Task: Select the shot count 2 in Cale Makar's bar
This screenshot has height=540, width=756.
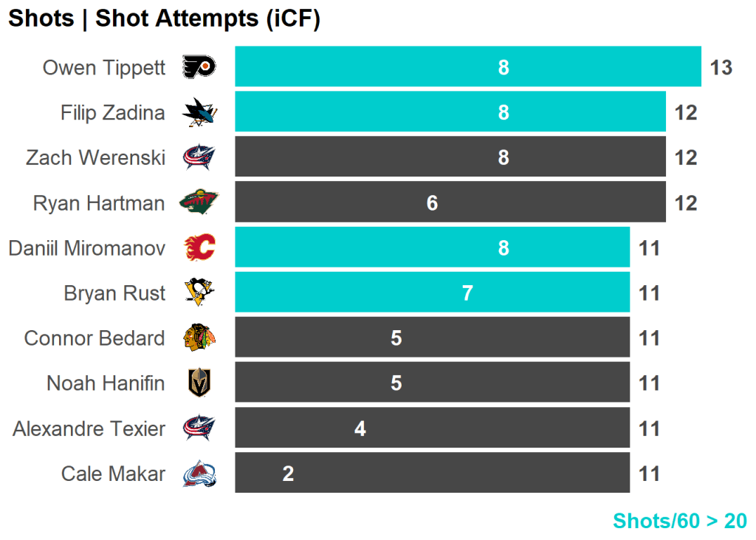Action: (288, 474)
